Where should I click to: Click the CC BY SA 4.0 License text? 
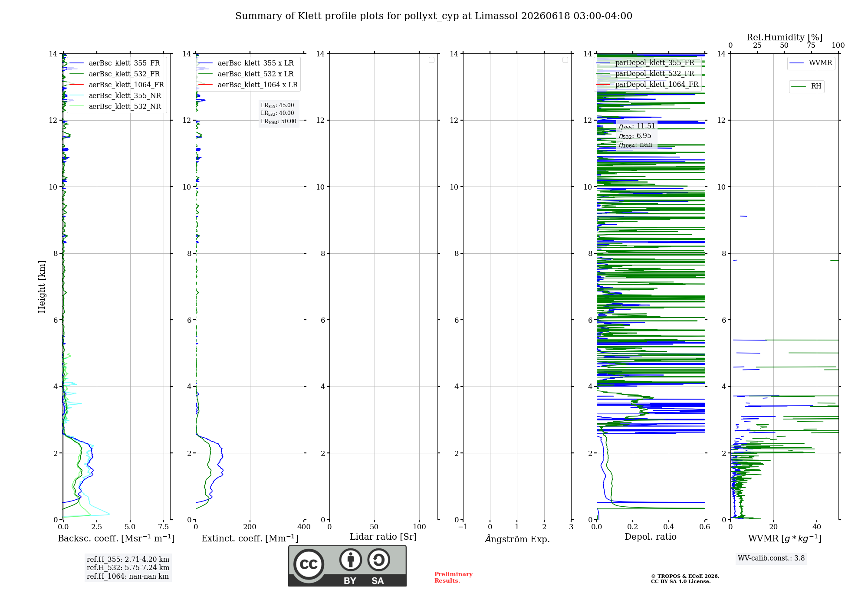[x=681, y=581]
